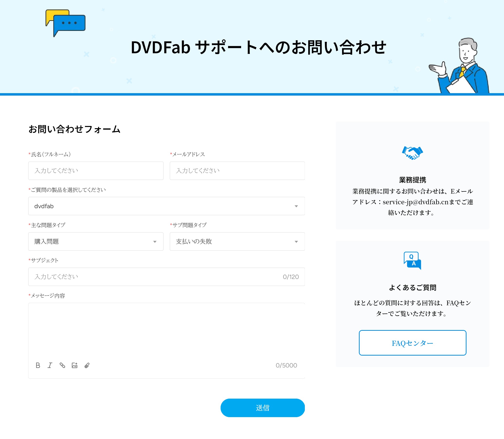
Task: Attach a file with the paperclip icon
Action: 87,365
